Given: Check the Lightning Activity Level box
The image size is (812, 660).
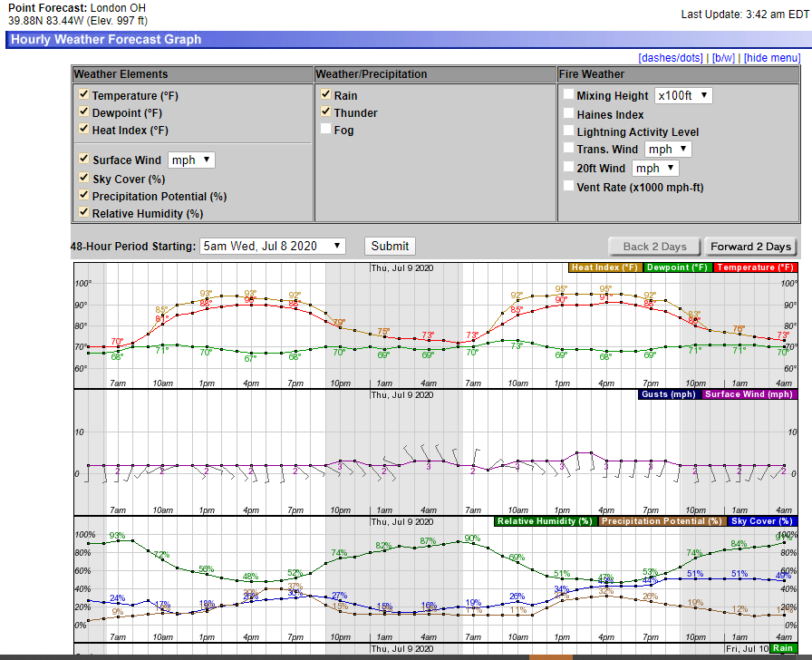Looking at the screenshot, I should click(x=568, y=131).
